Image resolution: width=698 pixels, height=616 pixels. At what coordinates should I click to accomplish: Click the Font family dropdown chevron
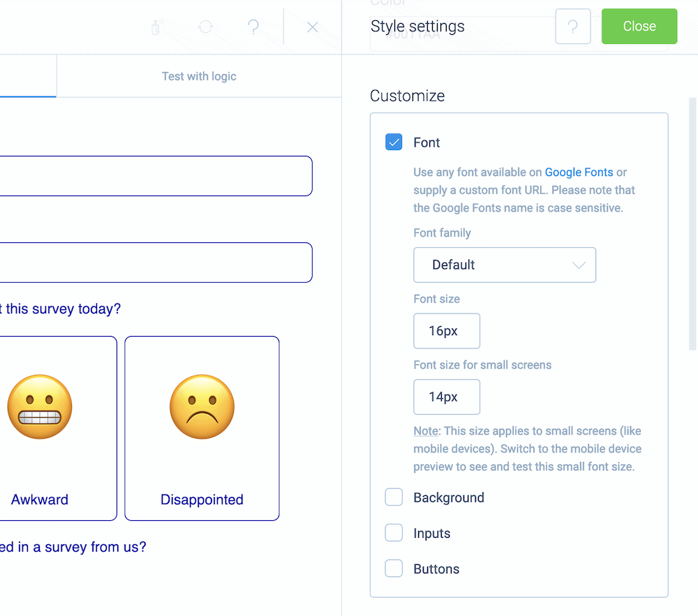point(578,265)
